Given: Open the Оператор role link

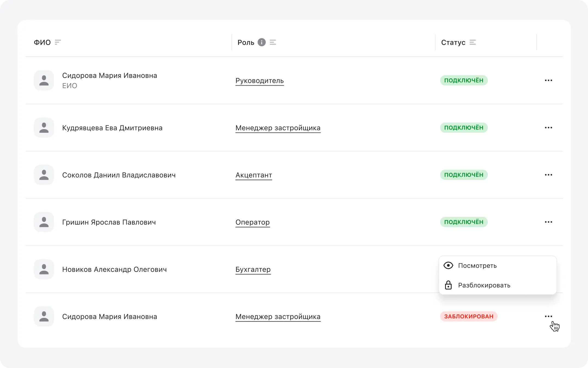Looking at the screenshot, I should point(252,222).
